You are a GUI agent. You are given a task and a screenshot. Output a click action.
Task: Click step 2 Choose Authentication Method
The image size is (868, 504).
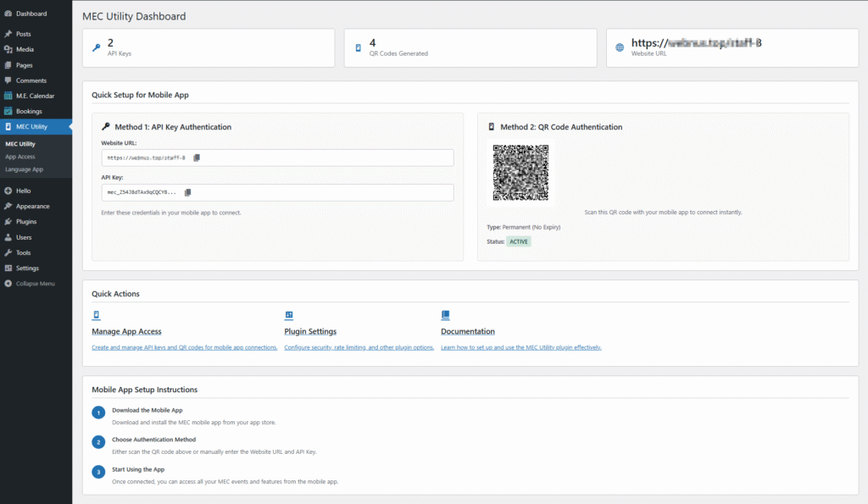154,440
